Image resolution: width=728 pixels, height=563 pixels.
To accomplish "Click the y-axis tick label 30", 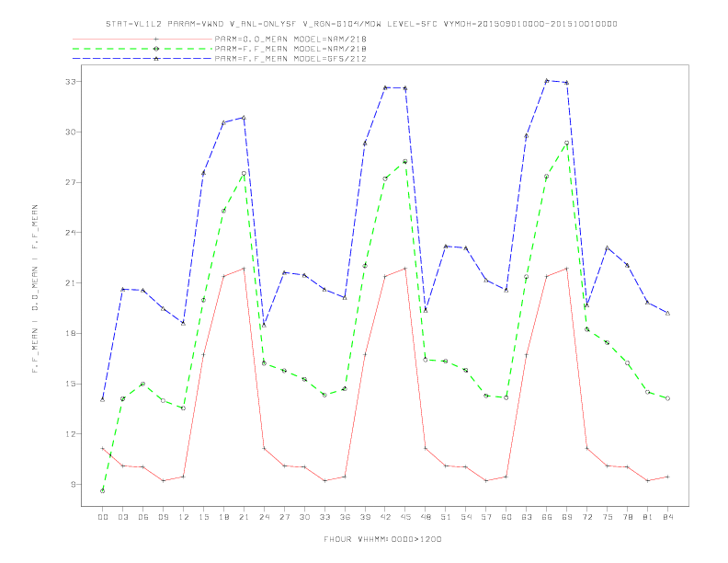I will (x=70, y=132).
